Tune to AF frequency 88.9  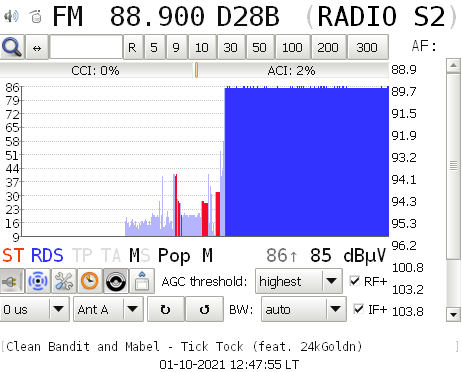pyautogui.click(x=404, y=70)
